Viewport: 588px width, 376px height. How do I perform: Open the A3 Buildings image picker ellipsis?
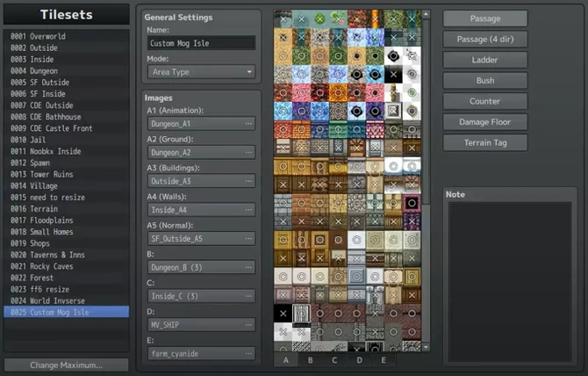(248, 181)
